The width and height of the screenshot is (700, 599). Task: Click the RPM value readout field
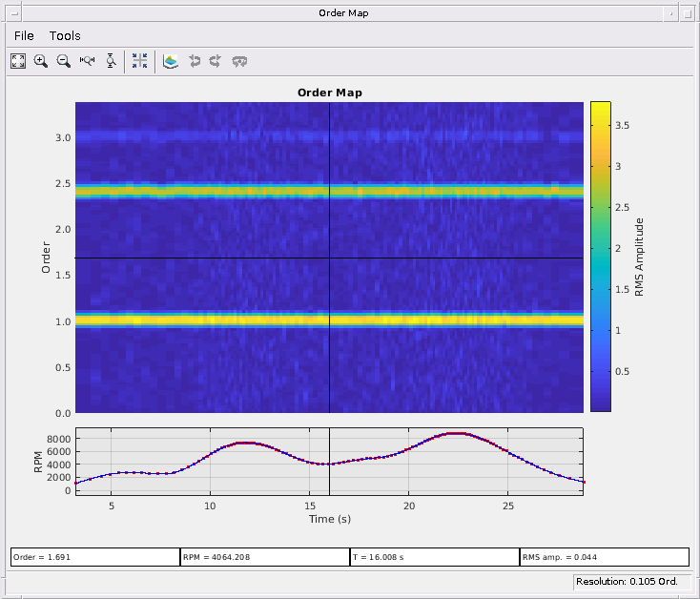tap(264, 556)
